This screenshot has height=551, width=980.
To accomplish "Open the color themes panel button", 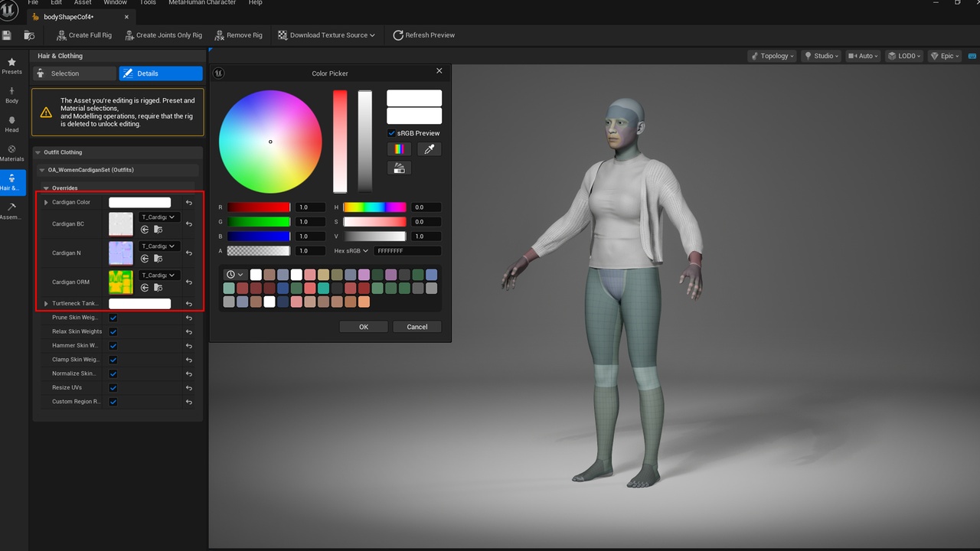I will coord(399,168).
